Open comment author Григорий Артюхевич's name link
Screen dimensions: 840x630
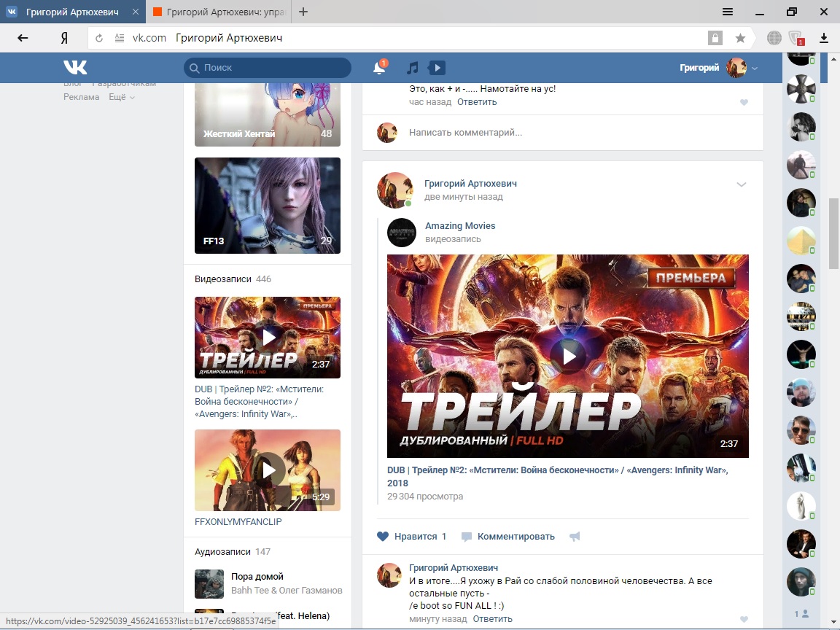454,567
